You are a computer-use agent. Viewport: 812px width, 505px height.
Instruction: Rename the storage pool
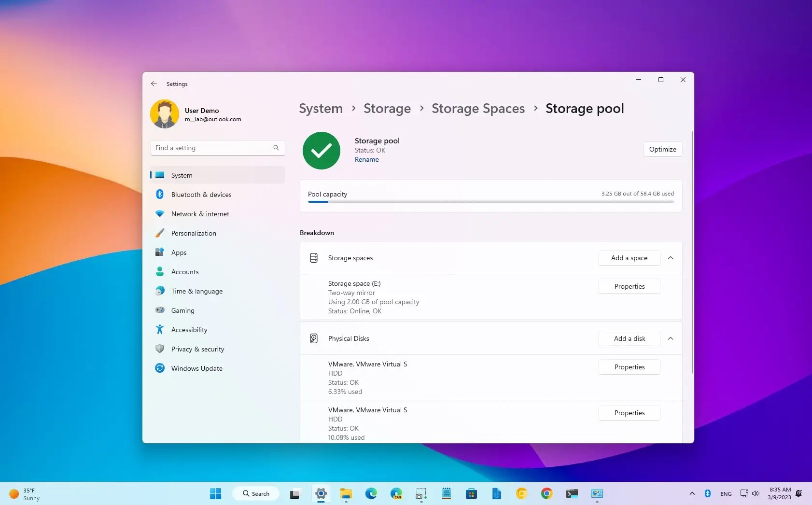pyautogui.click(x=366, y=159)
